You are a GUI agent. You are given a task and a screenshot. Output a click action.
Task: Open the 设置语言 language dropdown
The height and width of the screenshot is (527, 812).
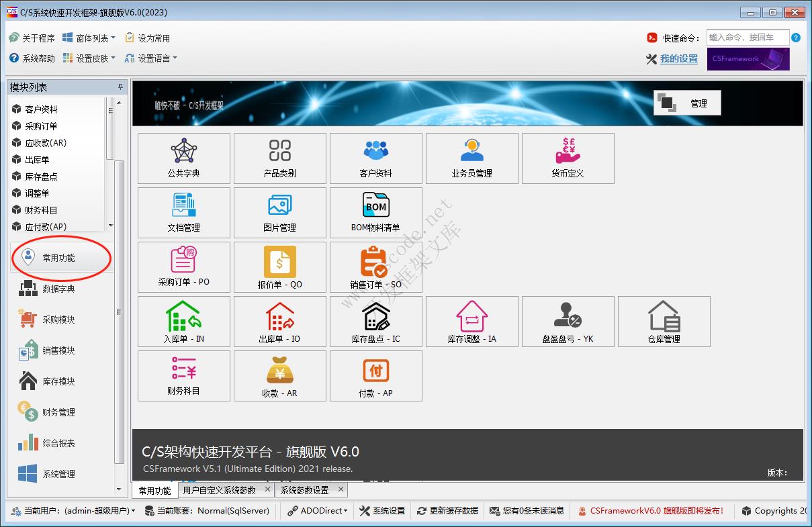[151, 58]
